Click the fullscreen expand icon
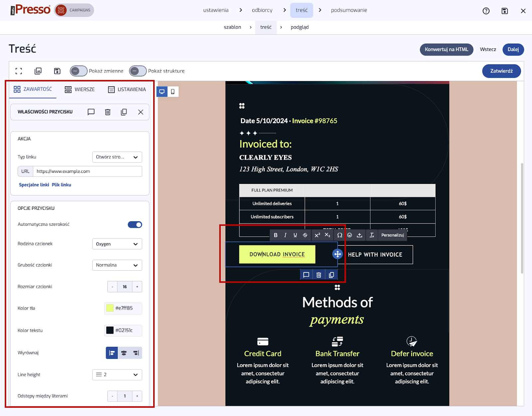The width and height of the screenshot is (532, 416). click(19, 71)
